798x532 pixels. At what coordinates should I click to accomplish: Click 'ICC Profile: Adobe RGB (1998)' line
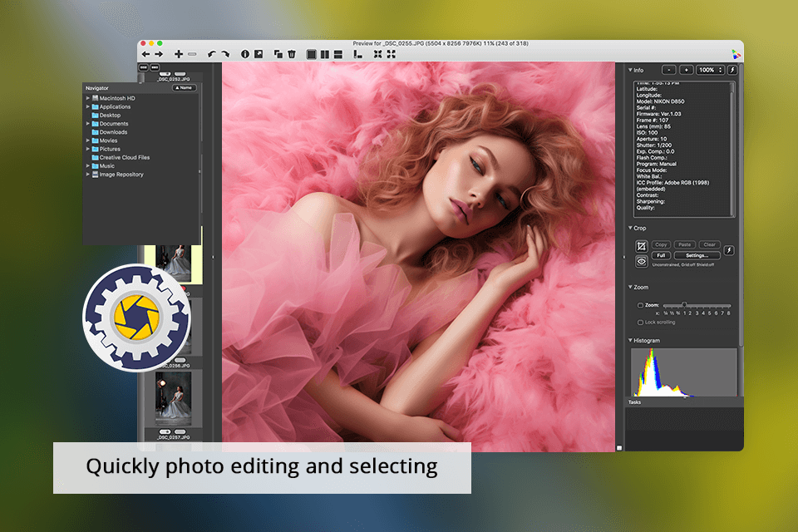672,182
